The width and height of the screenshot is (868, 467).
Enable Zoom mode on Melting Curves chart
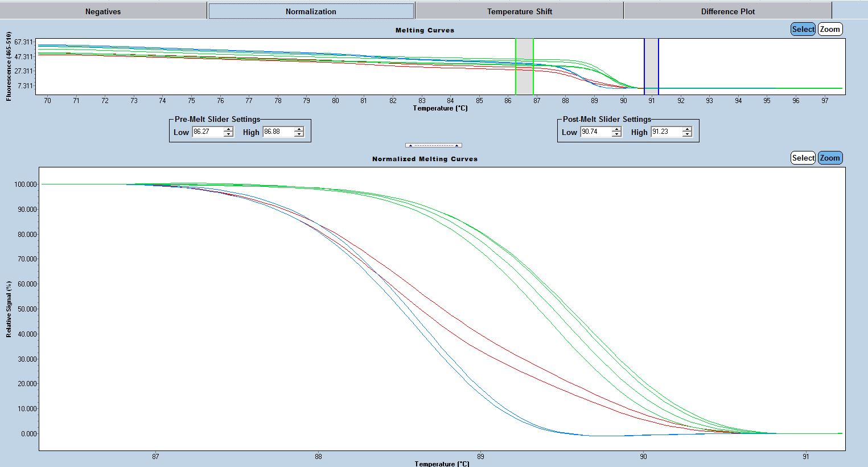[x=830, y=29]
